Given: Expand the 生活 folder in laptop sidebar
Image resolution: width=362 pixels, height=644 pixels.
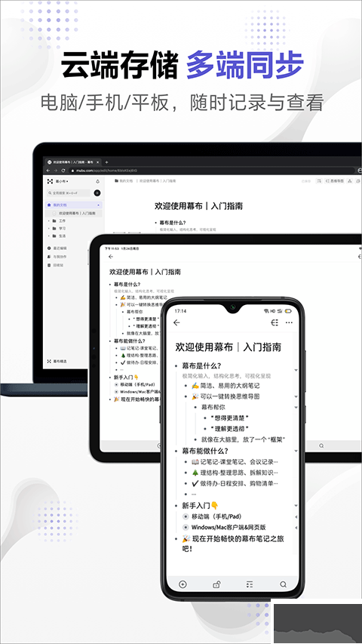Looking at the screenshot, I should (x=49, y=236).
